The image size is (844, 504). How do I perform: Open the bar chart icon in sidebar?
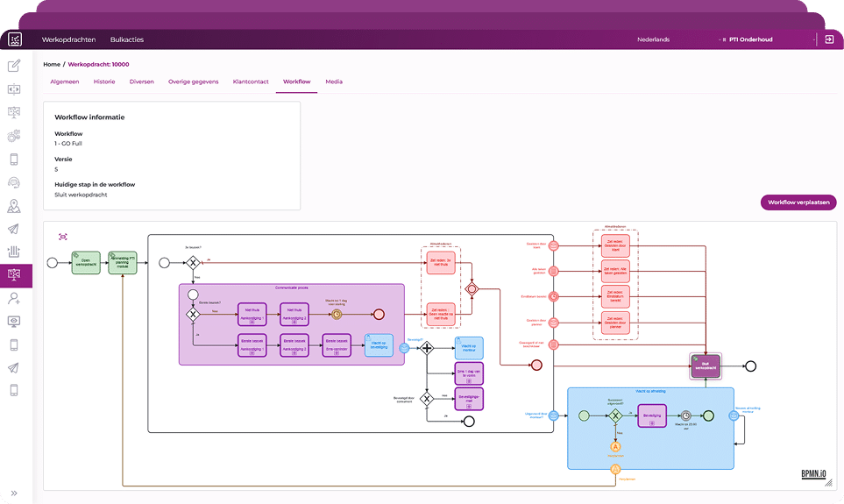(x=14, y=252)
